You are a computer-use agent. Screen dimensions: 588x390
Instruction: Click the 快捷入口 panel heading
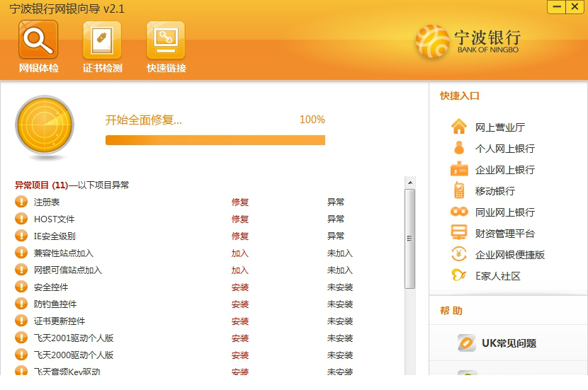(x=459, y=96)
